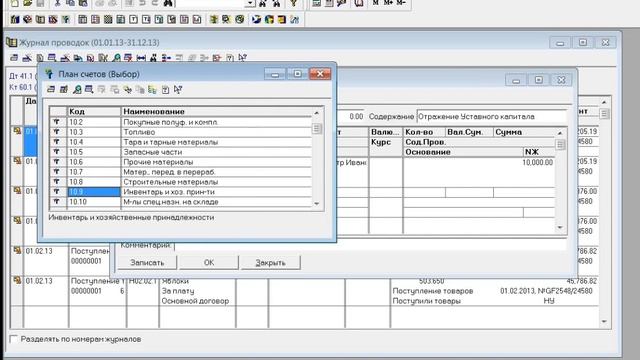Click the Сумма column header
640x360 pixels.
pos(524,132)
